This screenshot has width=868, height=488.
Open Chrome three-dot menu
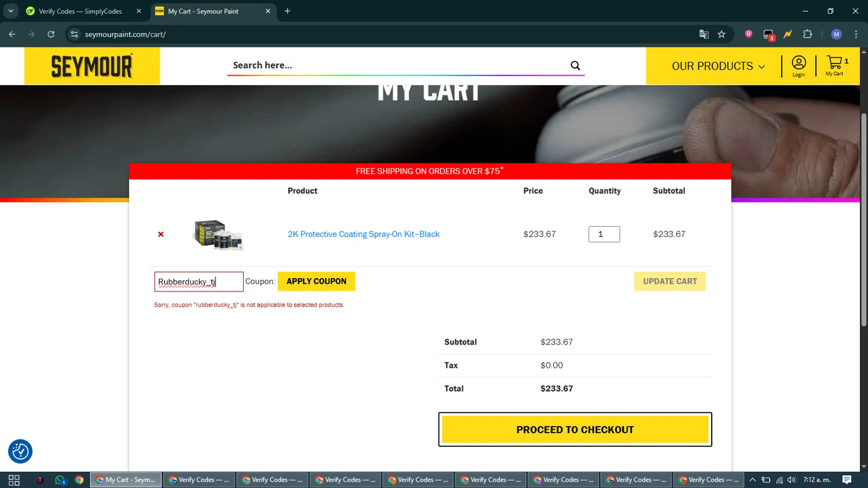[x=856, y=34]
